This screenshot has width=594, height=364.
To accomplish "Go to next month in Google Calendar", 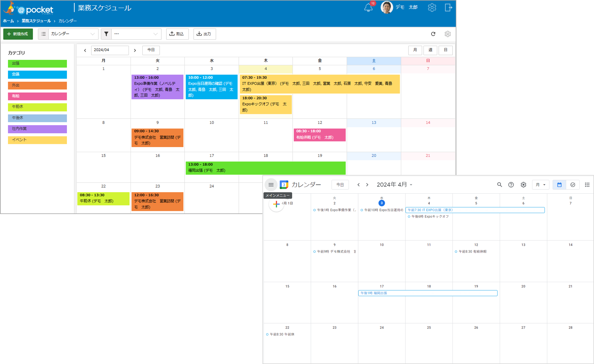I will (x=367, y=185).
